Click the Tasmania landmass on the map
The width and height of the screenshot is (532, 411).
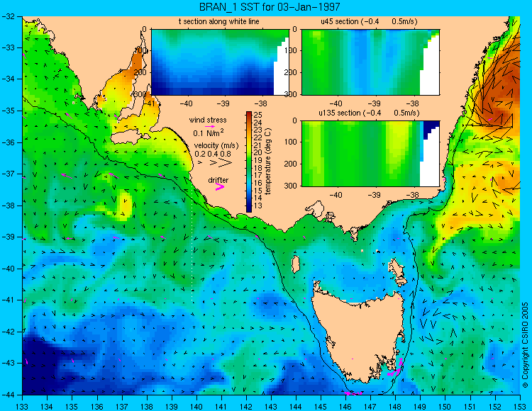pyautogui.click(x=358, y=334)
